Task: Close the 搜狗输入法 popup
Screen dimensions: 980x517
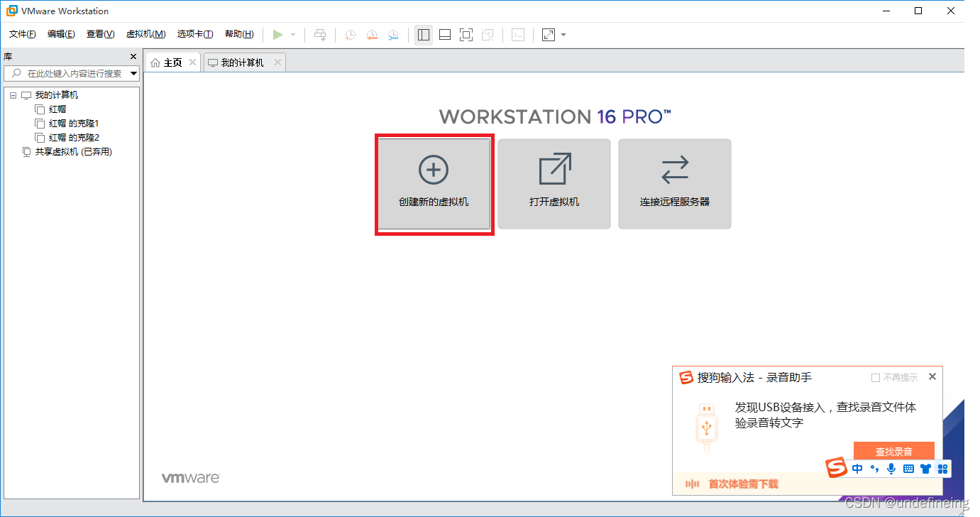Action: (x=932, y=377)
